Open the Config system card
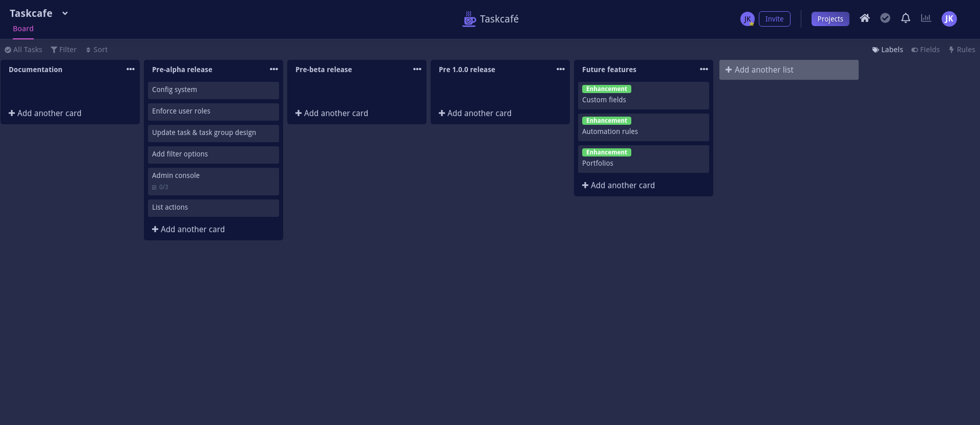This screenshot has height=425, width=980. [x=214, y=90]
